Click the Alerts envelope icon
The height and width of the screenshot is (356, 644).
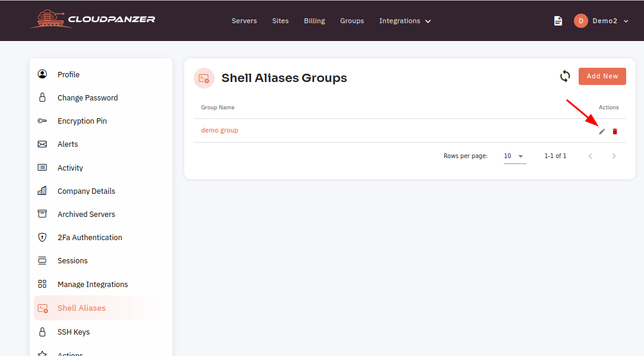coord(42,144)
